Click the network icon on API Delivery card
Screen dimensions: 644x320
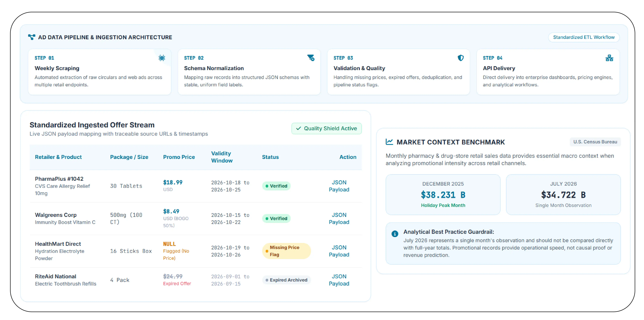[609, 58]
